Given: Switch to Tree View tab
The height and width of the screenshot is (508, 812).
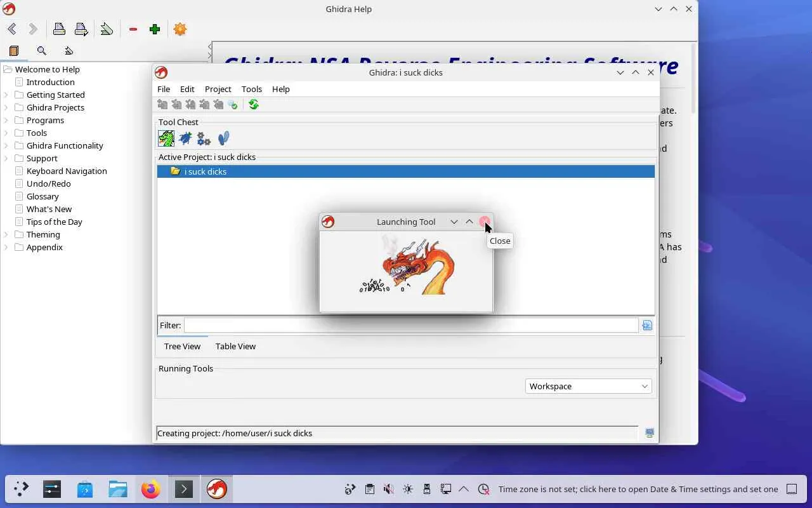Looking at the screenshot, I should [182, 346].
